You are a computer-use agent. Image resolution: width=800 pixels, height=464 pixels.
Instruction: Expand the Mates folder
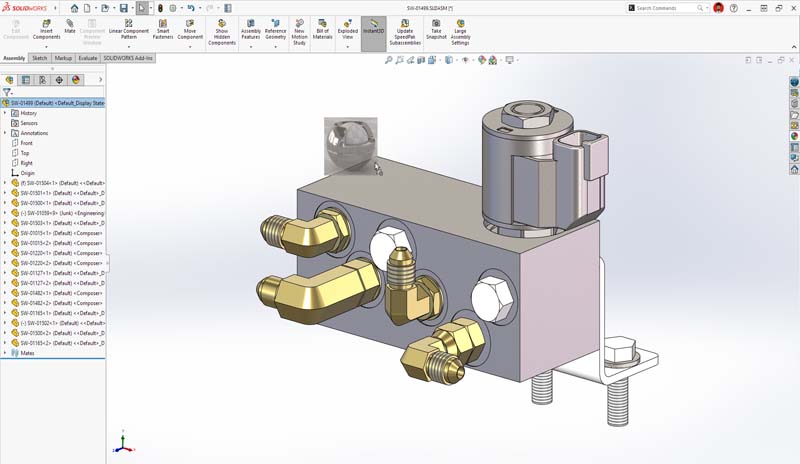pyautogui.click(x=5, y=353)
